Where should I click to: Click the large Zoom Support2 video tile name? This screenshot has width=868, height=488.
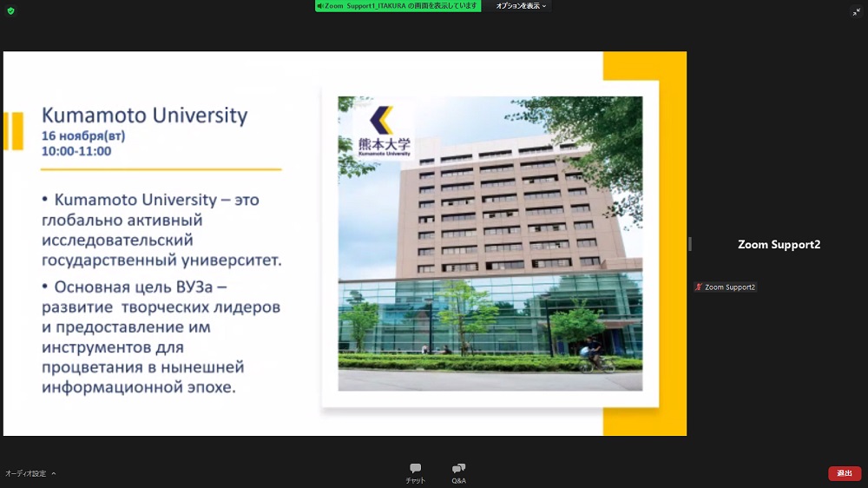pos(779,244)
